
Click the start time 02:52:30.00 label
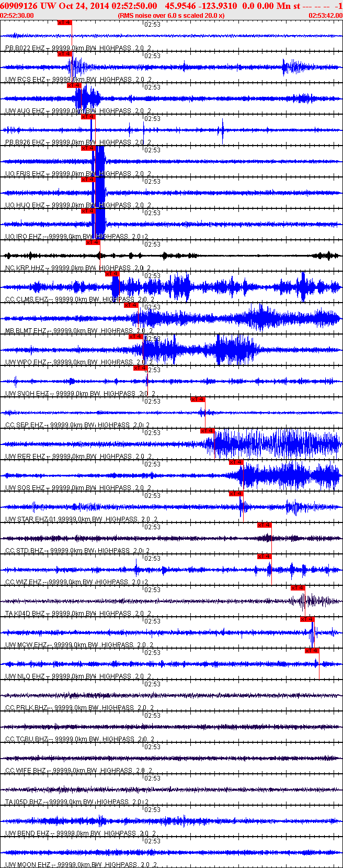[17, 15]
